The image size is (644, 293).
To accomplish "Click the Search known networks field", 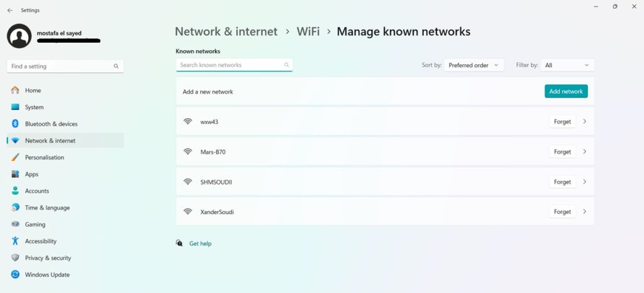I will point(230,65).
